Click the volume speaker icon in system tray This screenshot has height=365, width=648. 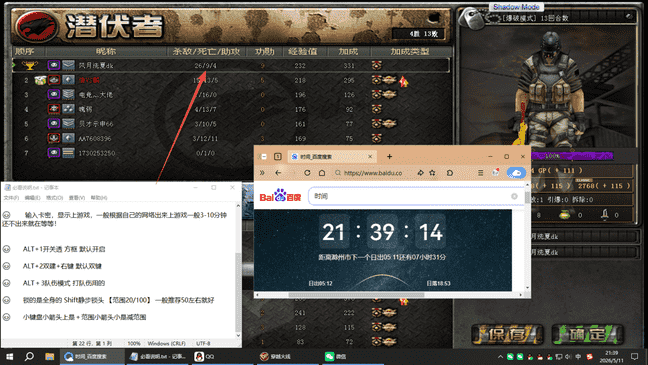pyautogui.click(x=568, y=356)
